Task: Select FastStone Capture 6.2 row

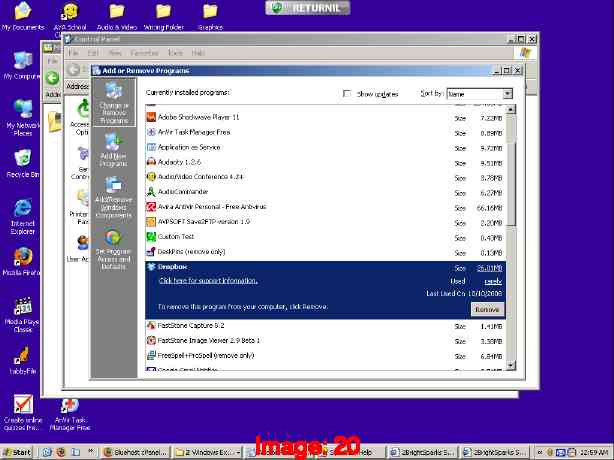Action: pos(325,326)
